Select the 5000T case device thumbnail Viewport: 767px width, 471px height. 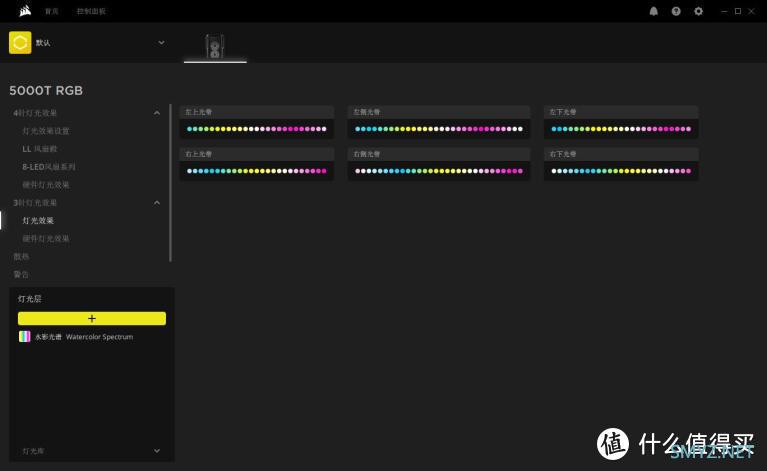click(x=215, y=46)
